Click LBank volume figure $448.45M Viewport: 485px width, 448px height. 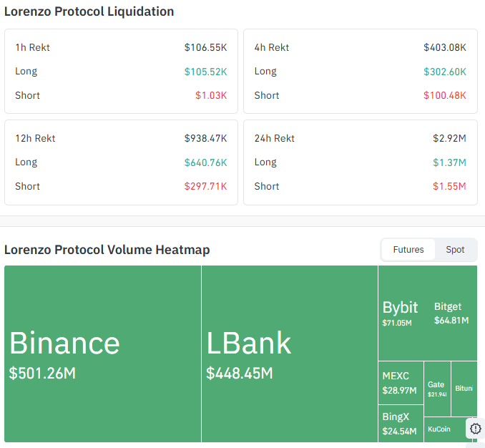240,373
